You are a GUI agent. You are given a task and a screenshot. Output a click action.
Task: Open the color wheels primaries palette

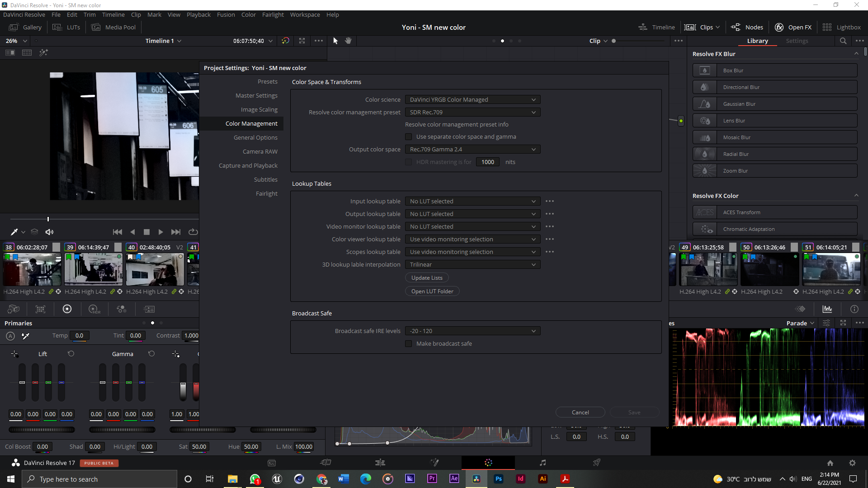67,309
